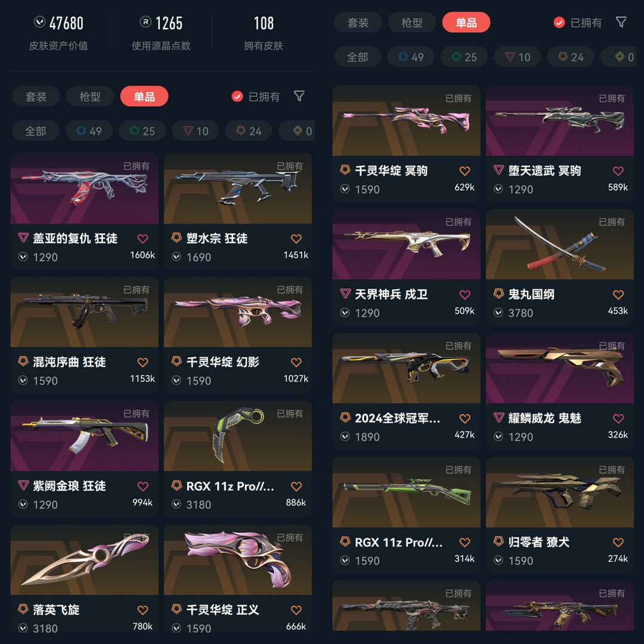
Task: Like the 鬼丸国纲 katana skin
Action: [x=618, y=295]
